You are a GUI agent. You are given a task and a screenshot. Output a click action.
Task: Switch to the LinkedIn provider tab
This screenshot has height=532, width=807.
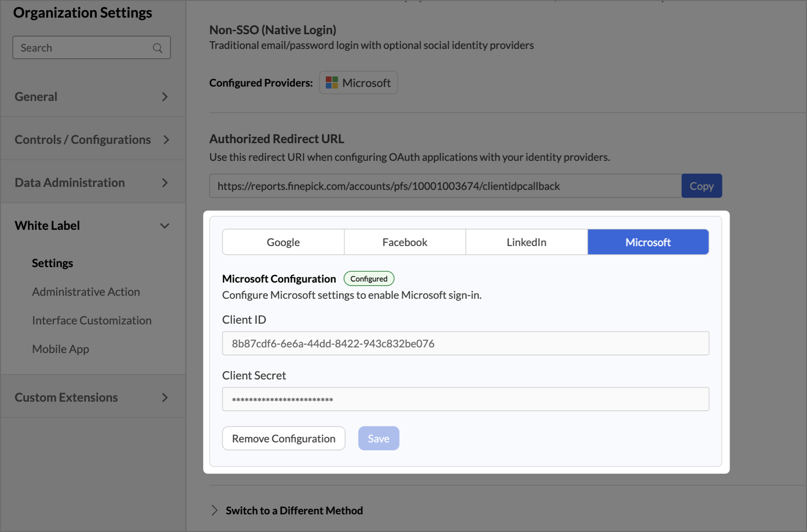[527, 242]
